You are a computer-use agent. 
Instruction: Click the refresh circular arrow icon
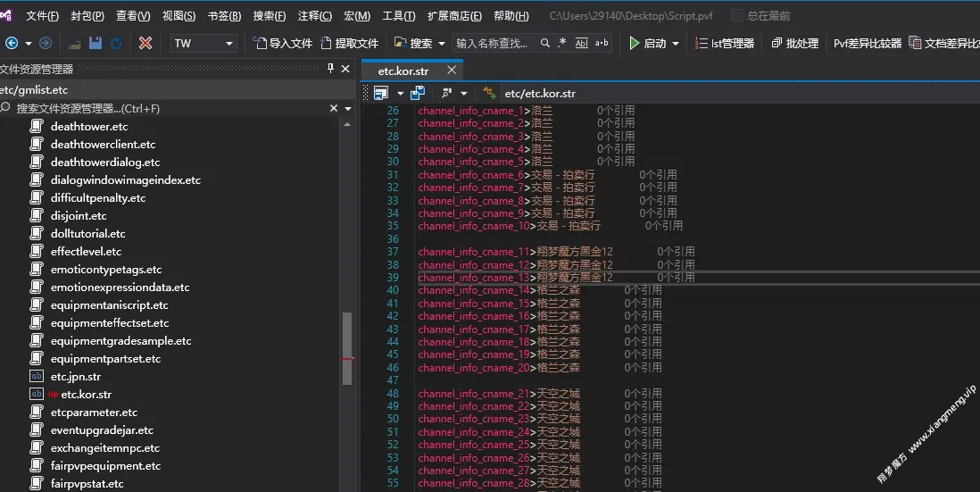click(116, 43)
